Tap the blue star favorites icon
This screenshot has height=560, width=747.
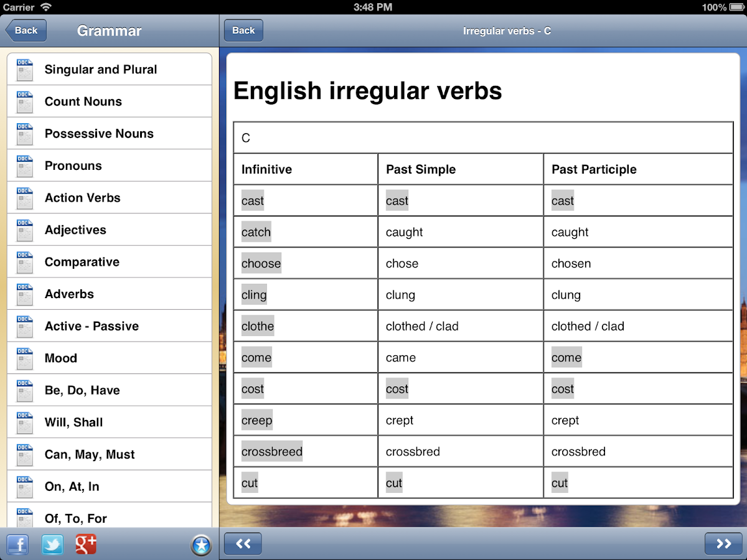point(200,544)
